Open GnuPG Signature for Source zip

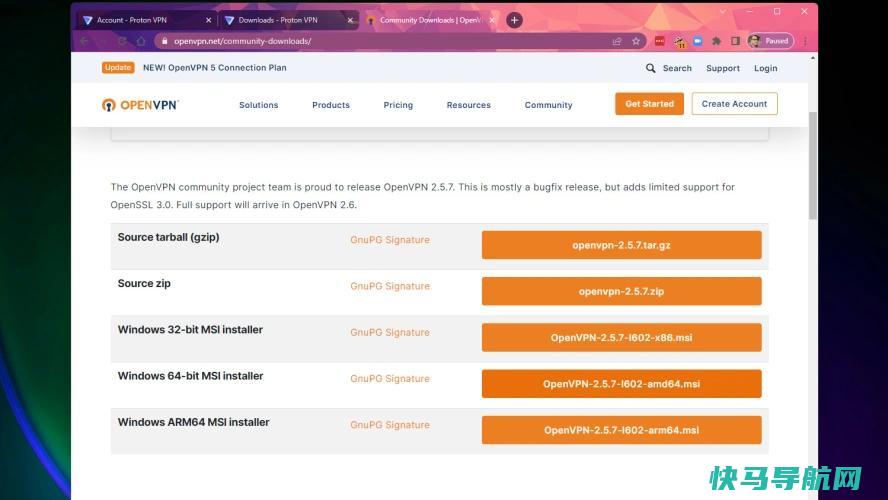(390, 286)
